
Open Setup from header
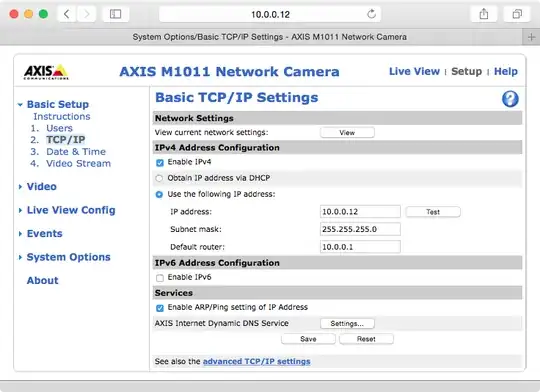point(467,71)
